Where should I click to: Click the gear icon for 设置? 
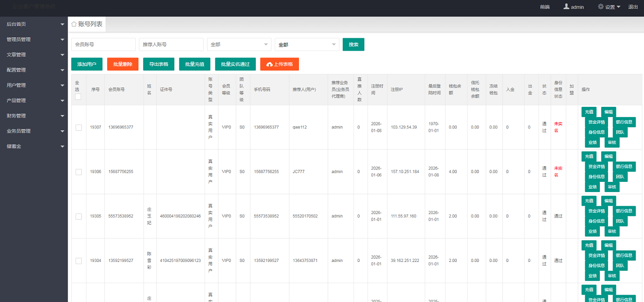(x=601, y=7)
